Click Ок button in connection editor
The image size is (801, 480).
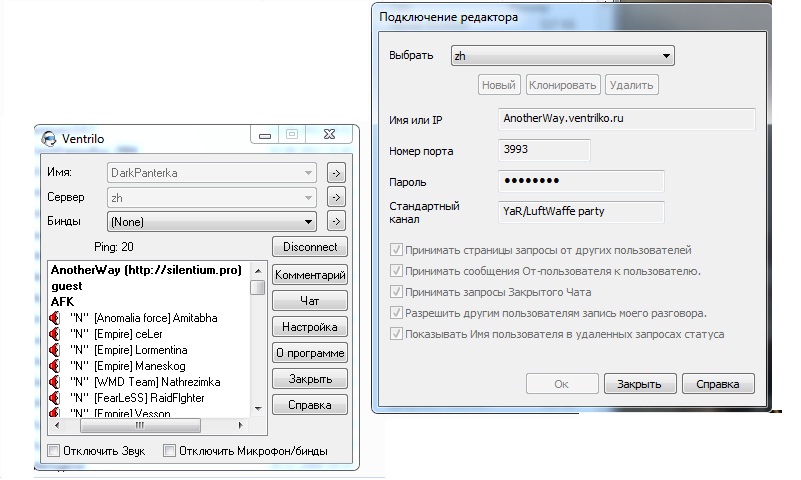[x=562, y=384]
